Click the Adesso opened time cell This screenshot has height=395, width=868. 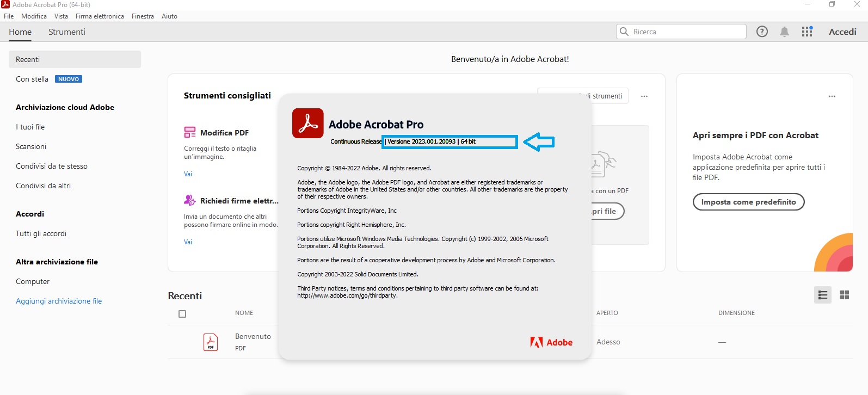click(608, 342)
